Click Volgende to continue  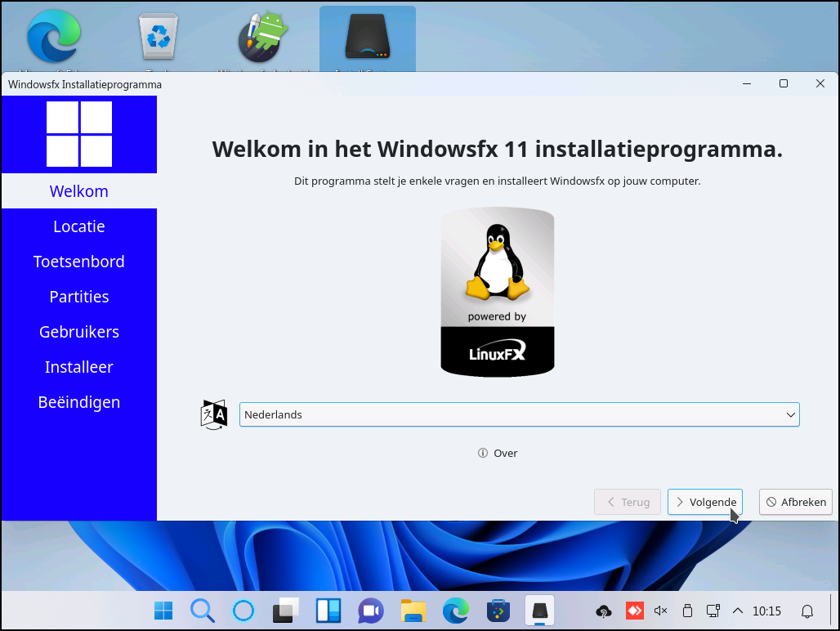click(x=705, y=502)
